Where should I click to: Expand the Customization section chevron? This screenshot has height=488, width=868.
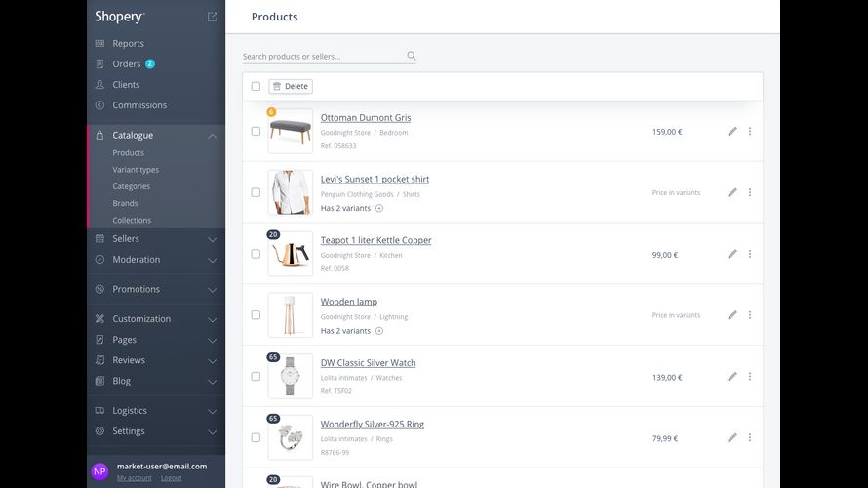212,319
